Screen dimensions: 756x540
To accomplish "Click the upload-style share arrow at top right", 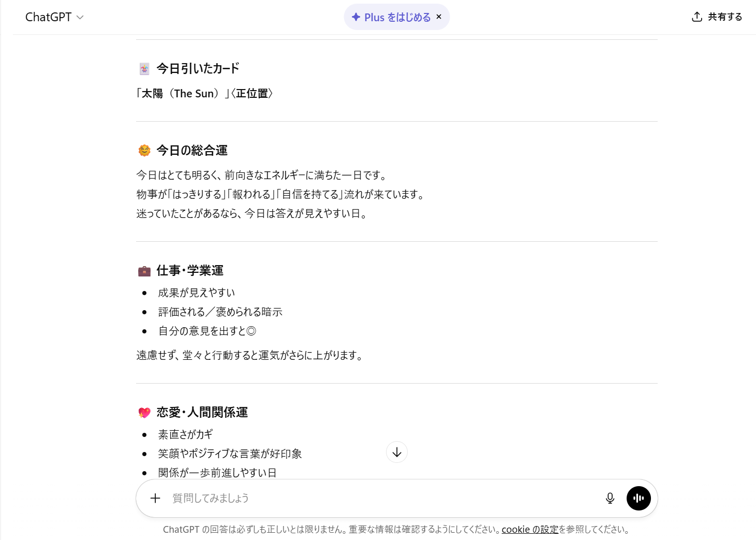I will click(696, 17).
